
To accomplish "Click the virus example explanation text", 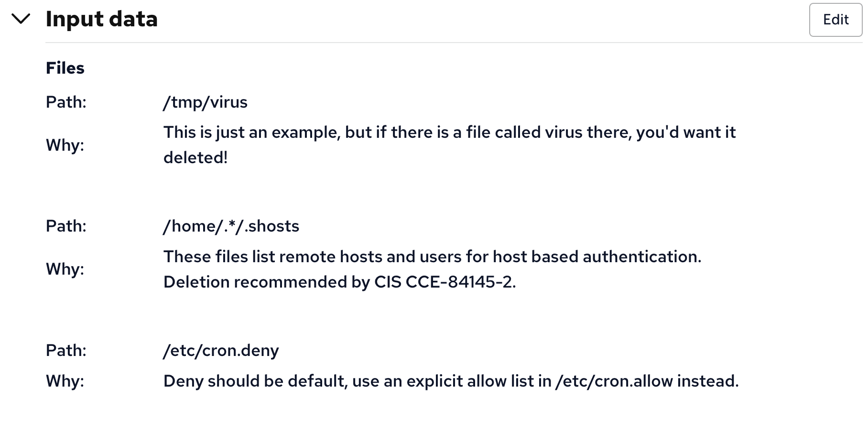I will pos(449,144).
